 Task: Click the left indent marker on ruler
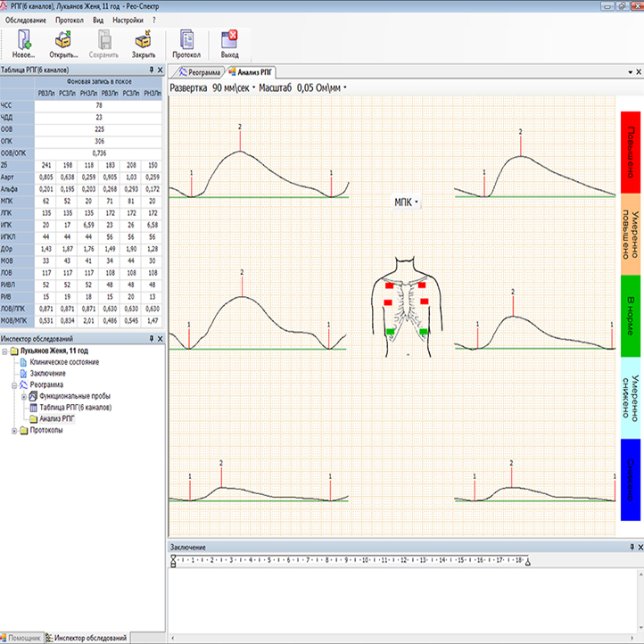click(x=173, y=561)
